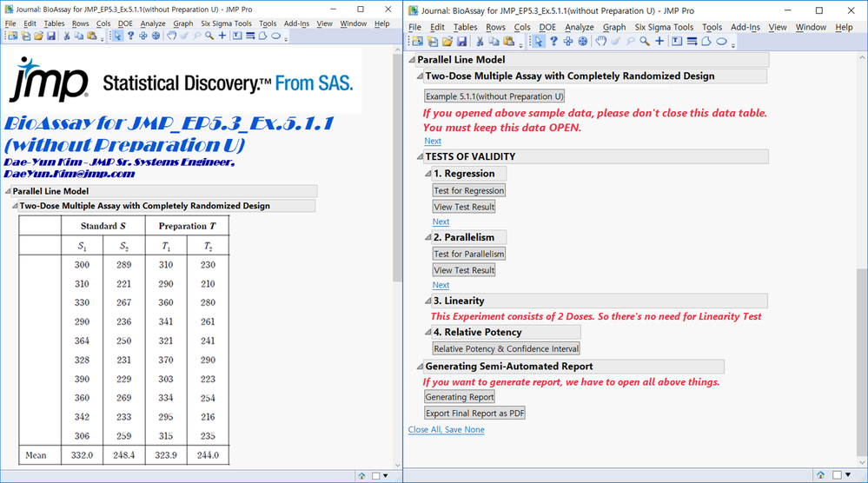Open Six Sigma Tools menu in left window
Image resolution: width=868 pixels, height=483 pixels.
point(225,23)
